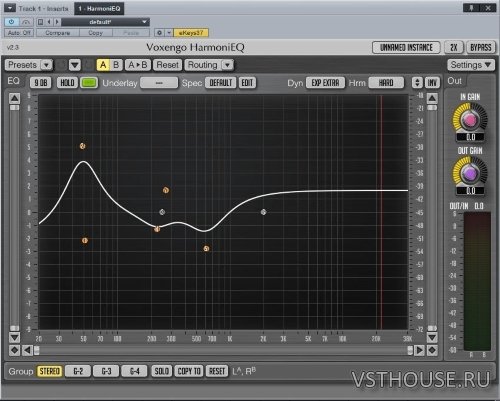Click the pin window icon in title bar
Screen dimensions: 500x401
(x=471, y=8)
